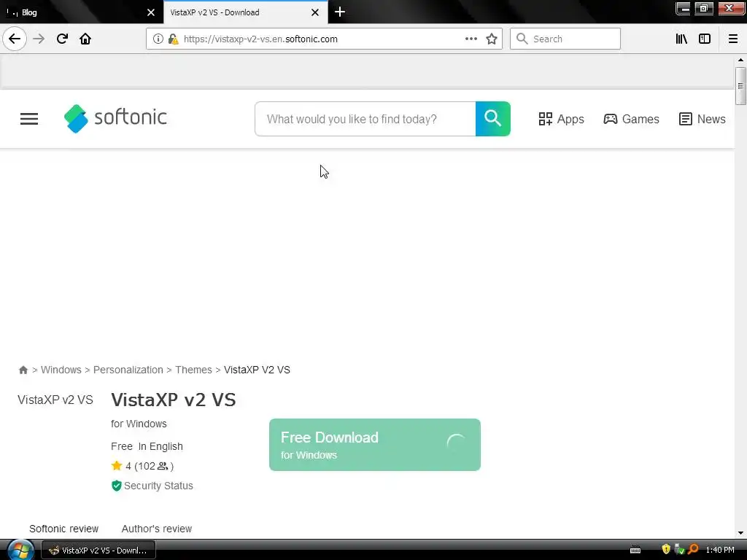
Task: Go back to the previous page
Action: coord(15,39)
